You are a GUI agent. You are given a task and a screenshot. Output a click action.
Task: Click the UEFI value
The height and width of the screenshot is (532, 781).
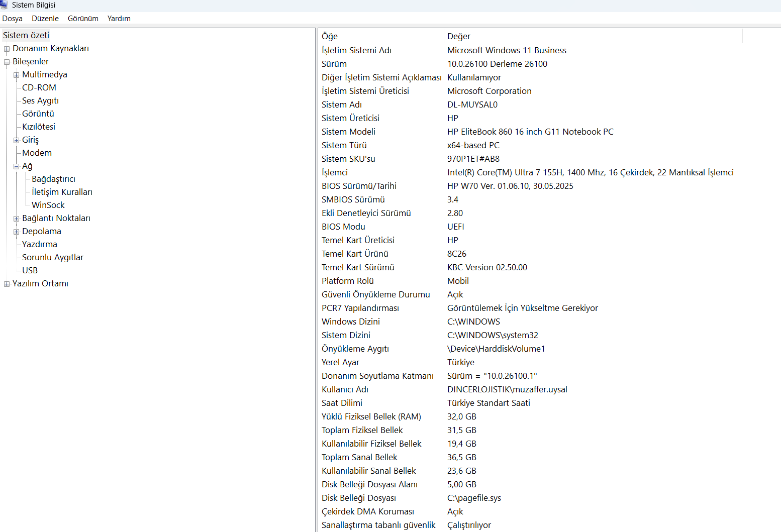[x=456, y=227]
